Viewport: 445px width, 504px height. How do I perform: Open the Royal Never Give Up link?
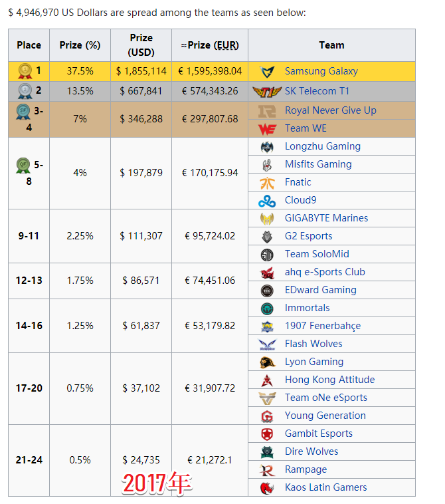pos(330,110)
